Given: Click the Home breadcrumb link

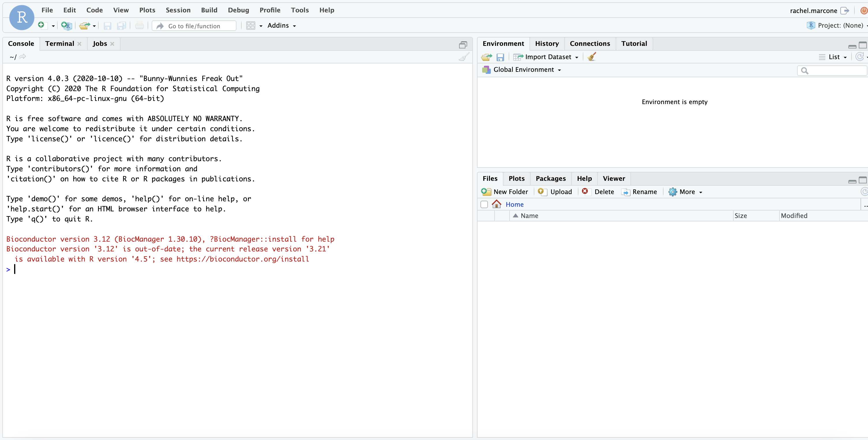Looking at the screenshot, I should tap(514, 204).
